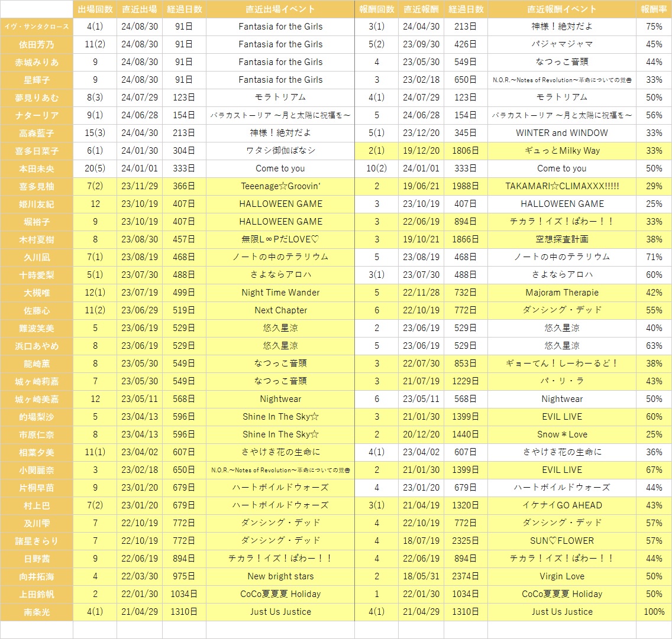The height and width of the screenshot is (639, 672).
Task: Click the WINTER and WINDOW cell
Action: point(562,133)
